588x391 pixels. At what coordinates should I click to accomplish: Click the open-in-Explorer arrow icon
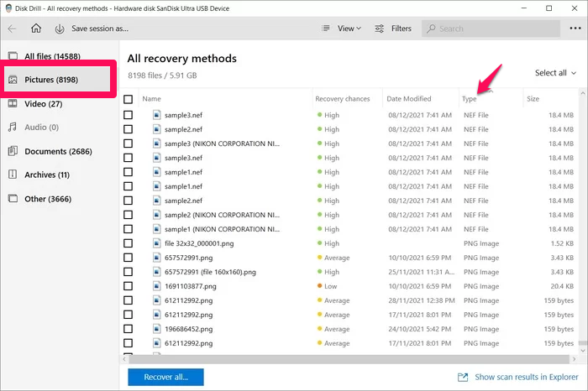click(x=463, y=377)
